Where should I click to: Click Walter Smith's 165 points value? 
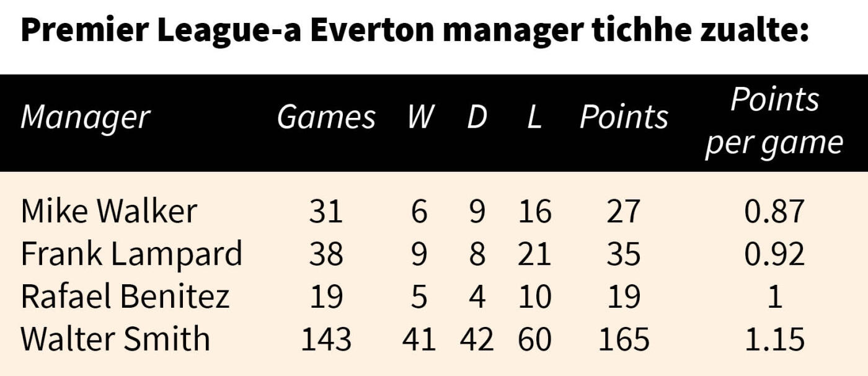pyautogui.click(x=624, y=339)
